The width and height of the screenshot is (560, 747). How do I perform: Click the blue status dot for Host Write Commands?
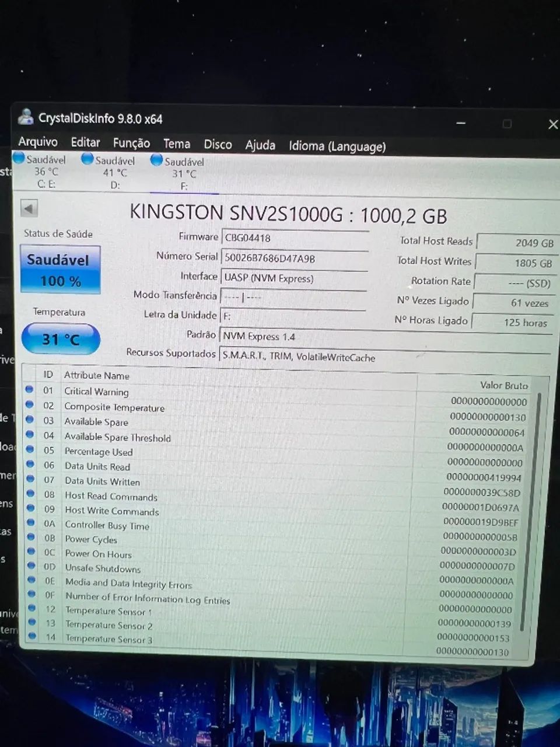(x=31, y=508)
